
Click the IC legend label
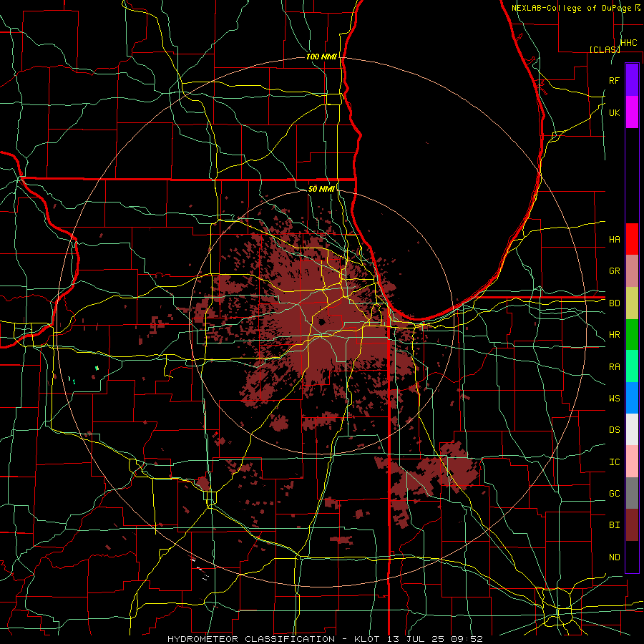(614, 462)
